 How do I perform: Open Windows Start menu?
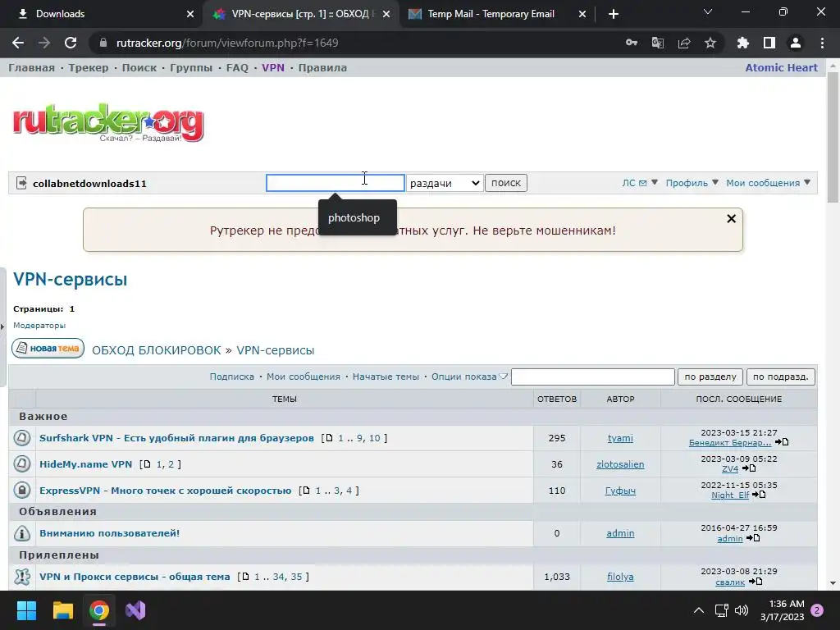click(x=26, y=610)
